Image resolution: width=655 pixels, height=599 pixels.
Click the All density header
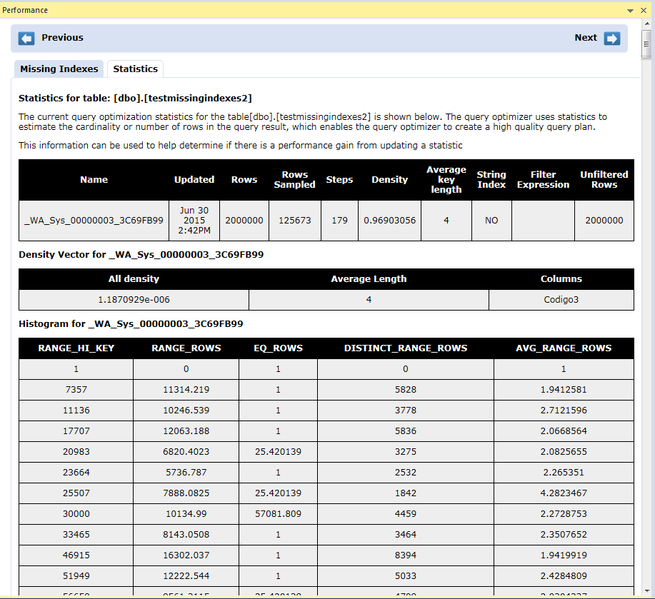[x=134, y=279]
